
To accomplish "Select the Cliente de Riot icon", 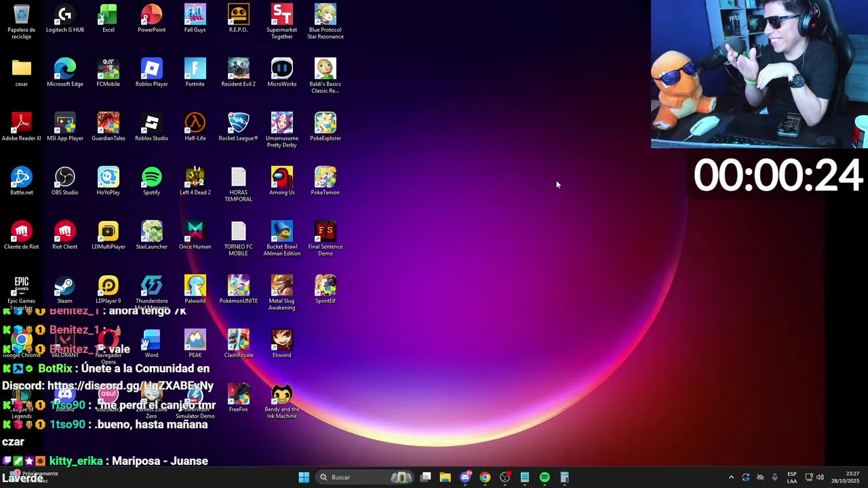I will [x=22, y=236].
